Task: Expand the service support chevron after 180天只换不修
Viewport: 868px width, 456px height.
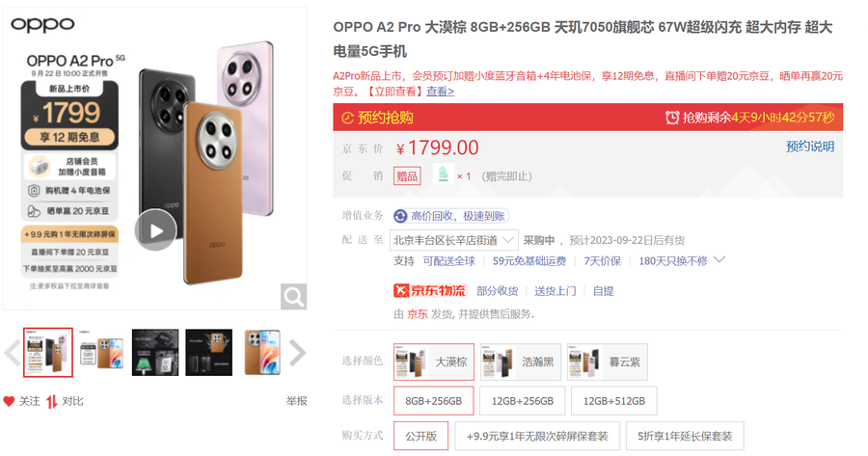Action: click(x=719, y=259)
